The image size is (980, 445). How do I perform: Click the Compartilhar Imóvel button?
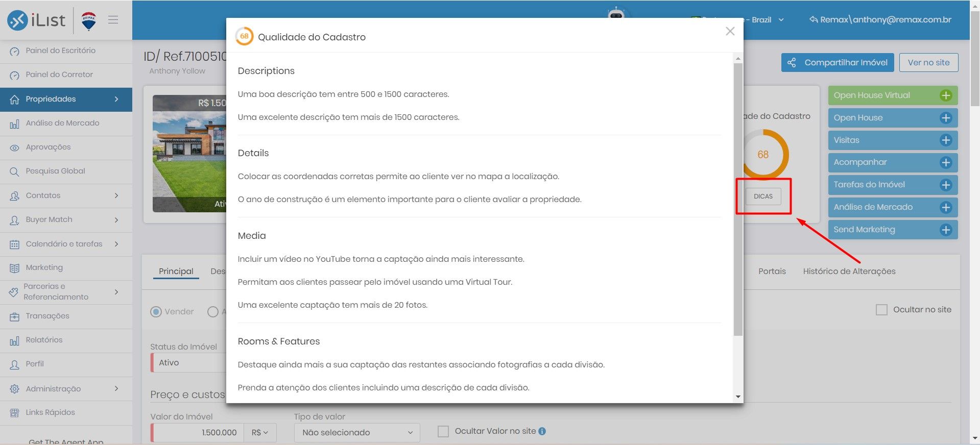point(838,63)
